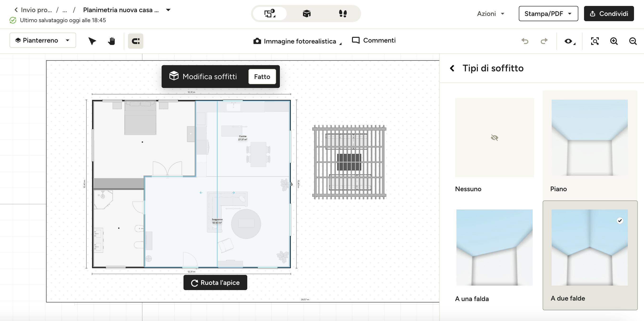Go back to Invio pro... breadcrumb
The width and height of the screenshot is (644, 321).
pyautogui.click(x=33, y=10)
